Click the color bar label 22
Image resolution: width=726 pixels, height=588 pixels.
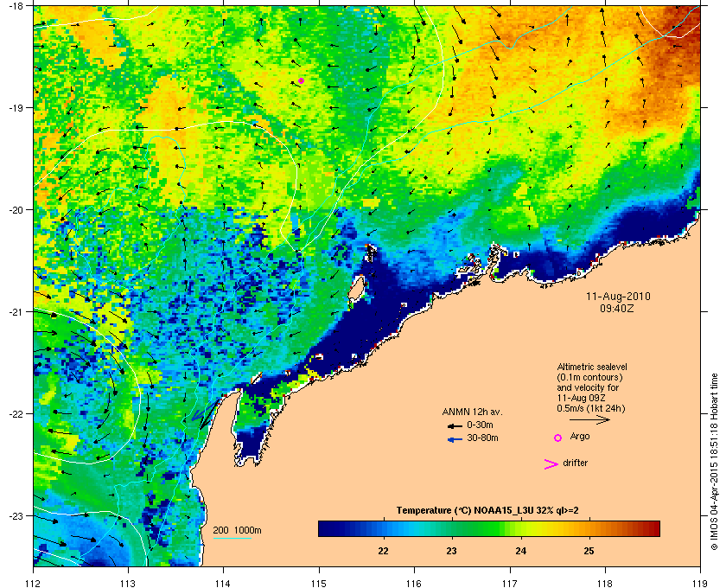click(384, 551)
